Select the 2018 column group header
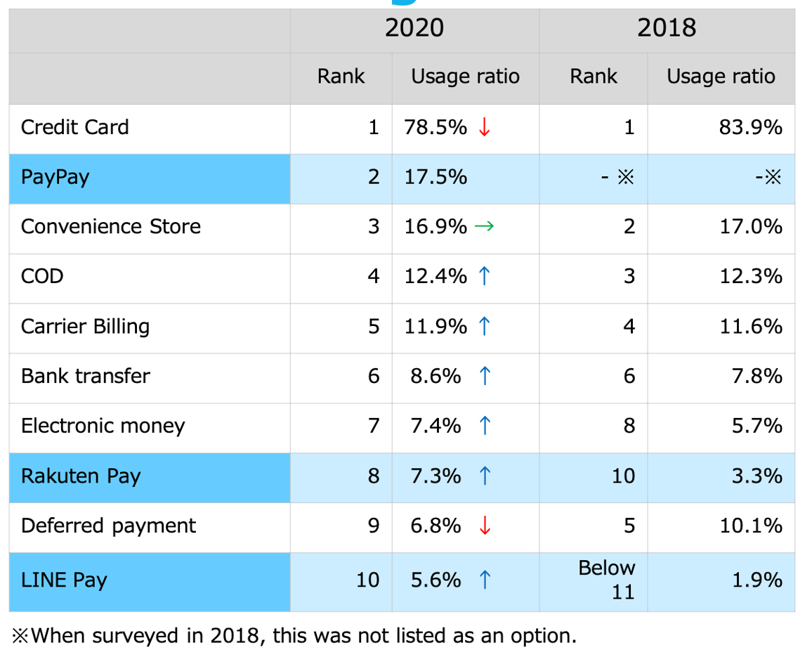The image size is (812, 652). coord(667,28)
